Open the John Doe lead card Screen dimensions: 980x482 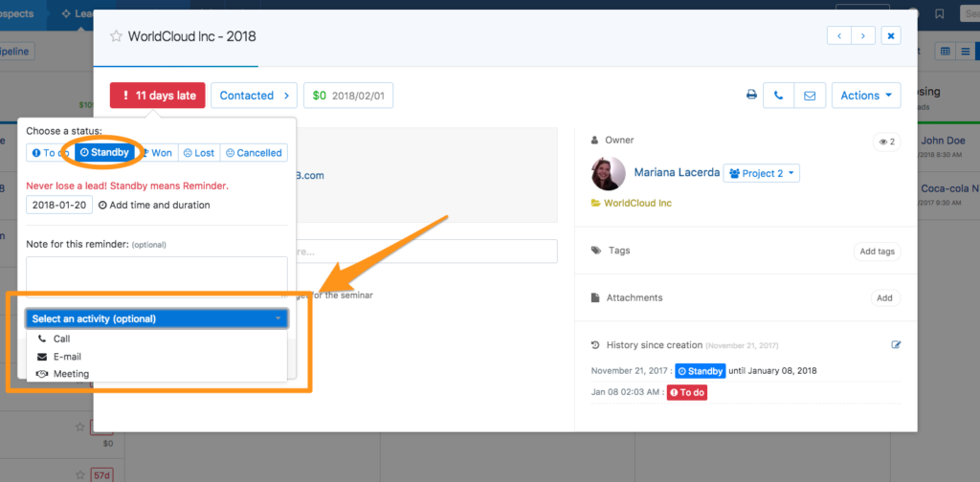pos(943,142)
